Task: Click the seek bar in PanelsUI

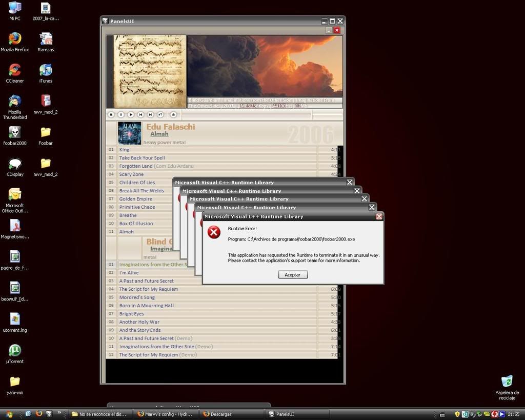Action: [247, 114]
